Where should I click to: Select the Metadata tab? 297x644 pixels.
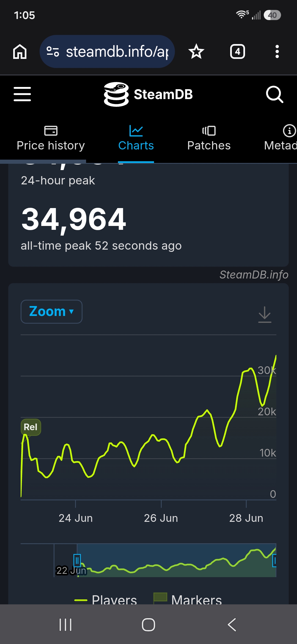pyautogui.click(x=280, y=138)
